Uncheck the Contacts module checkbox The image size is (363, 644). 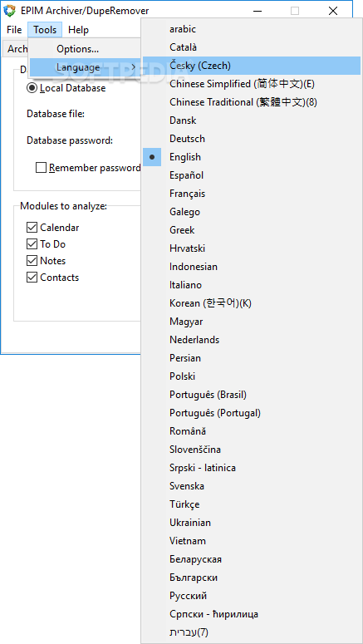[x=32, y=278]
